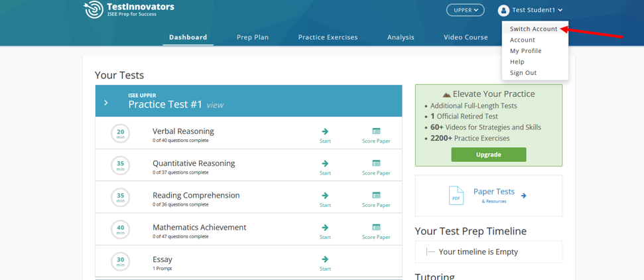Click the PDF document icon
The height and width of the screenshot is (280, 644).
pyautogui.click(x=456, y=196)
